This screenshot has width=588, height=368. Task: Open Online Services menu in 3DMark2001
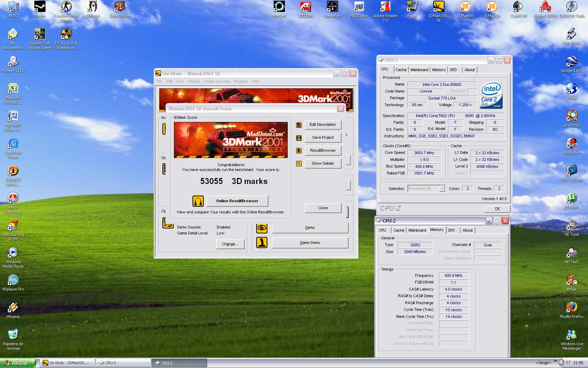tap(217, 81)
